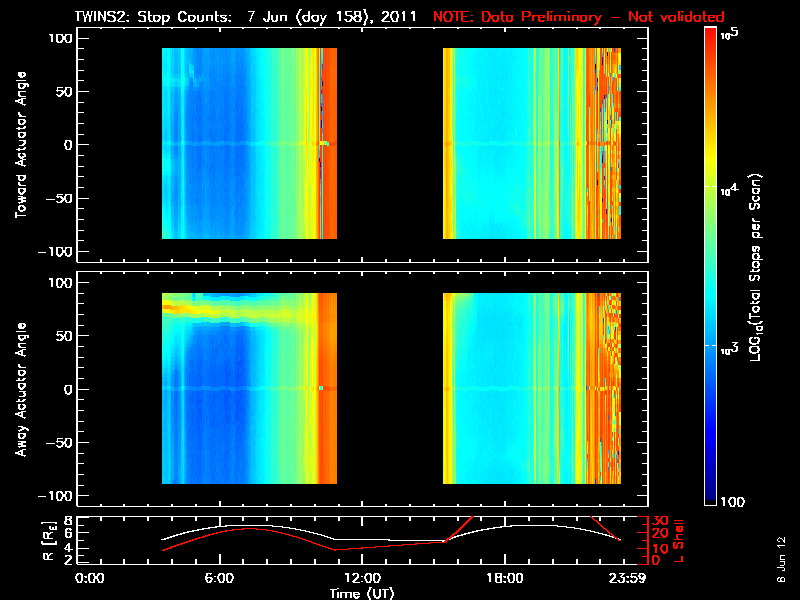Select the dark blue bottom of color bar

point(710,495)
